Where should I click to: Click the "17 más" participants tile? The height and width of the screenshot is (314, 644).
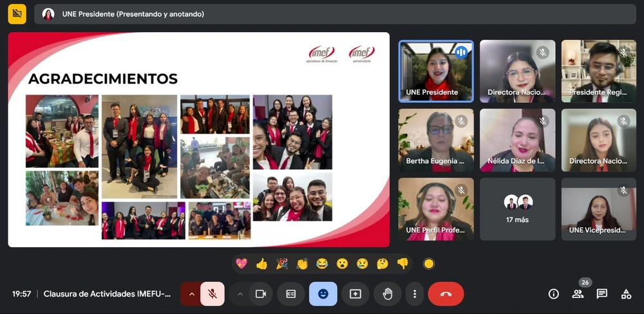[518, 209]
